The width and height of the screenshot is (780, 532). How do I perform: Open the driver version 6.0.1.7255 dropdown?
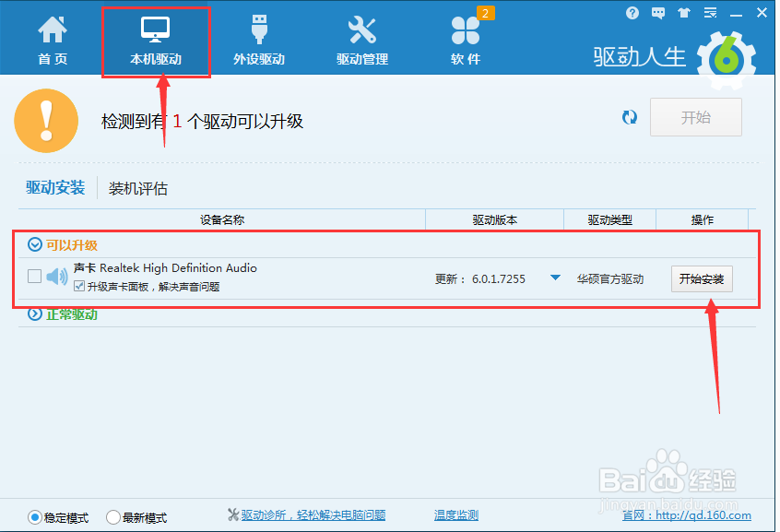[555, 274]
